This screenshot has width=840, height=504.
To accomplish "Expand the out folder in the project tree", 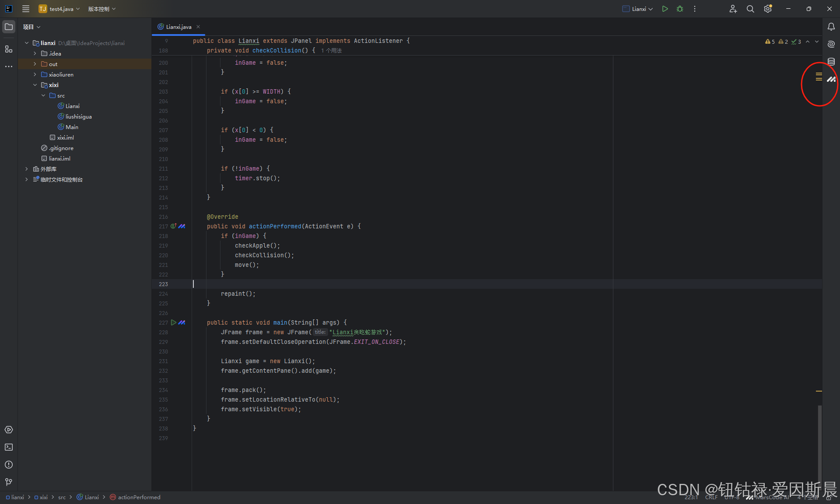I will pyautogui.click(x=35, y=64).
